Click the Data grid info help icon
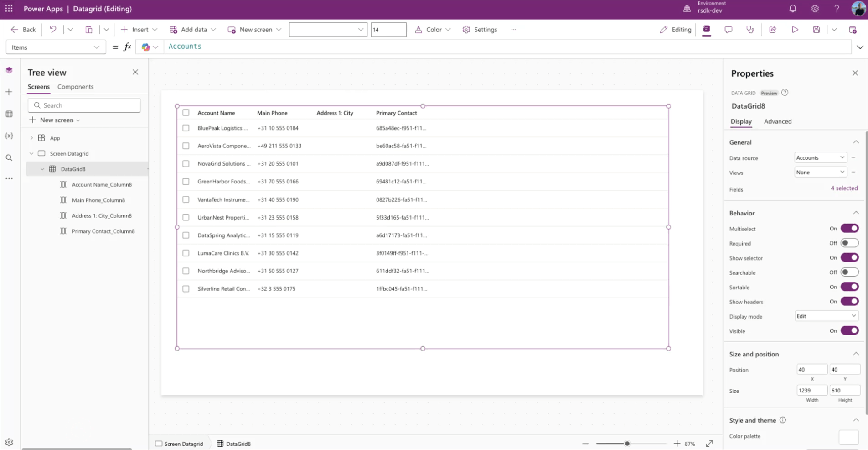Viewport: 868px width, 450px height. click(x=785, y=93)
